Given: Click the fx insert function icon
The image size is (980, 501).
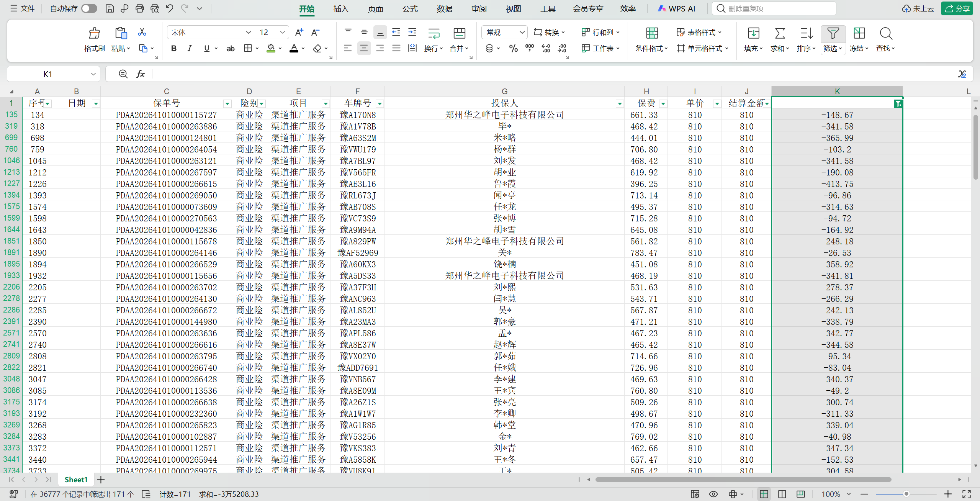Looking at the screenshot, I should click(x=141, y=74).
